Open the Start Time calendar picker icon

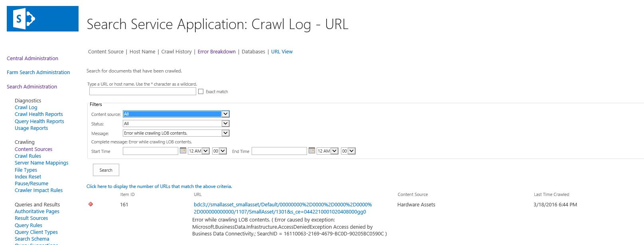click(183, 151)
